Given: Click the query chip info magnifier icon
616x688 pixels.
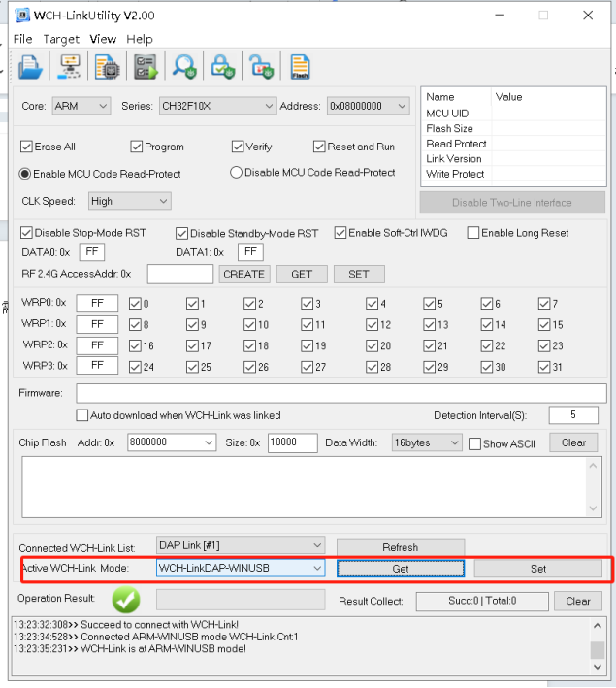Looking at the screenshot, I should click(184, 67).
